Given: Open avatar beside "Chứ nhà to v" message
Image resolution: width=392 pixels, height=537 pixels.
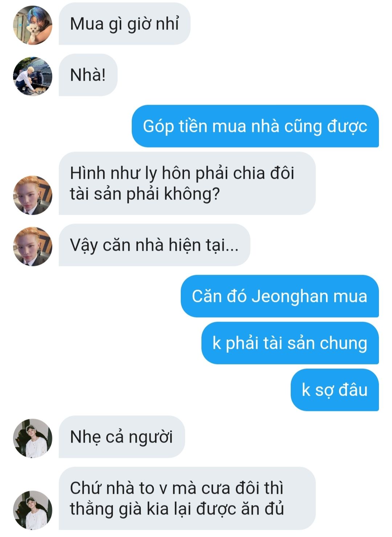Looking at the screenshot, I should 33,510.
